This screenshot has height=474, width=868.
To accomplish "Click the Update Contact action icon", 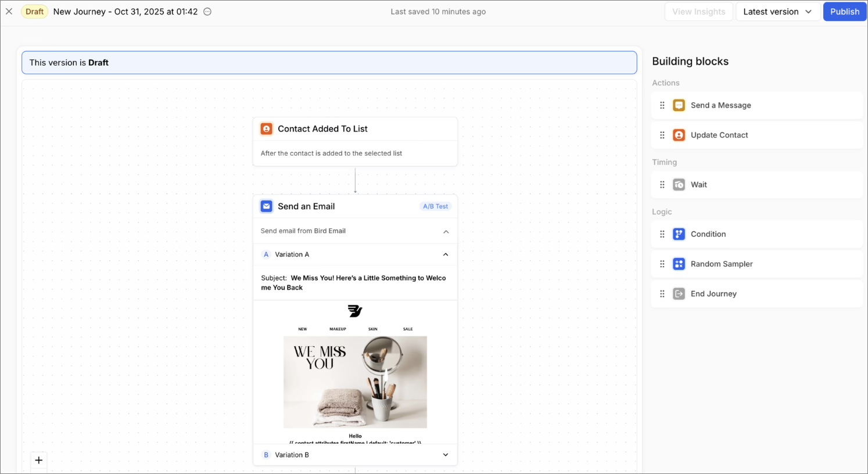I will pos(679,135).
